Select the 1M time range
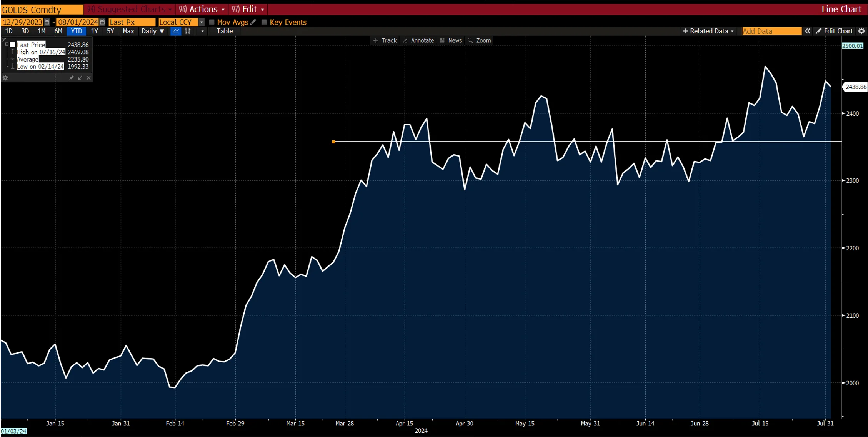868x437 pixels. [x=42, y=31]
